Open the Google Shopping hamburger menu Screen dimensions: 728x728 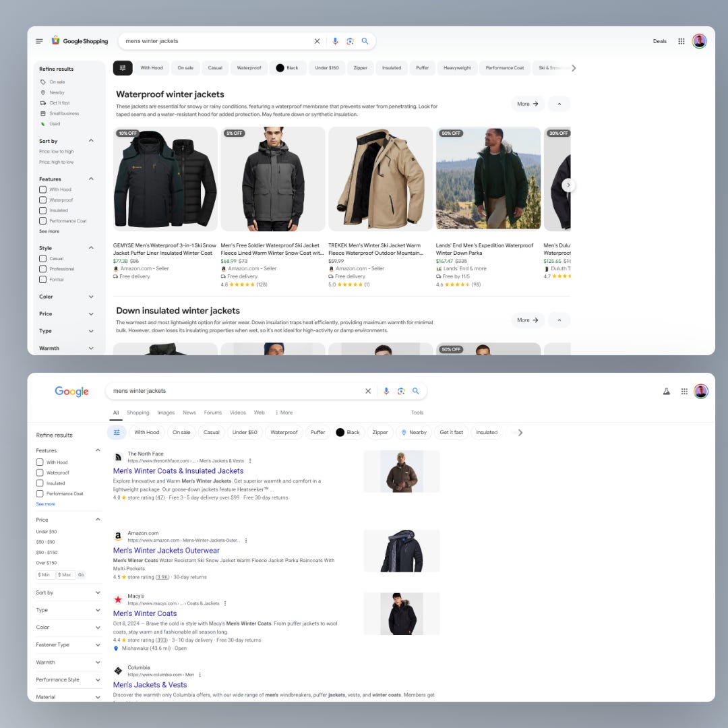[x=39, y=41]
